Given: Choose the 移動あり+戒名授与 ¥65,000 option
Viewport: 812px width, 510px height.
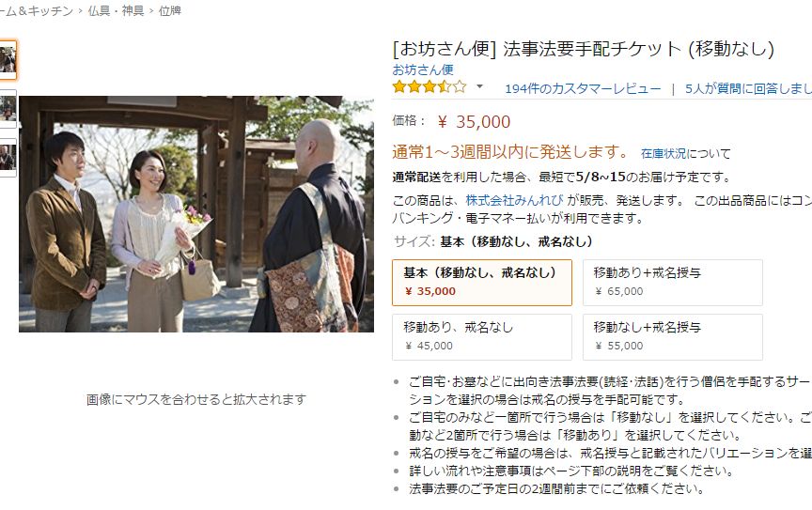Looking at the screenshot, I should (673, 283).
